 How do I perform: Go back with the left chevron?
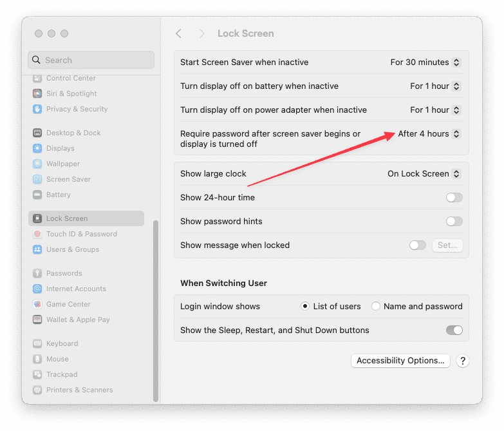(x=179, y=34)
